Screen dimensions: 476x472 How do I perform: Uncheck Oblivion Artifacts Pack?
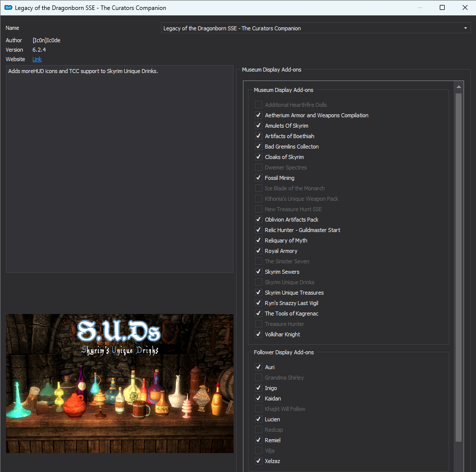tap(258, 220)
